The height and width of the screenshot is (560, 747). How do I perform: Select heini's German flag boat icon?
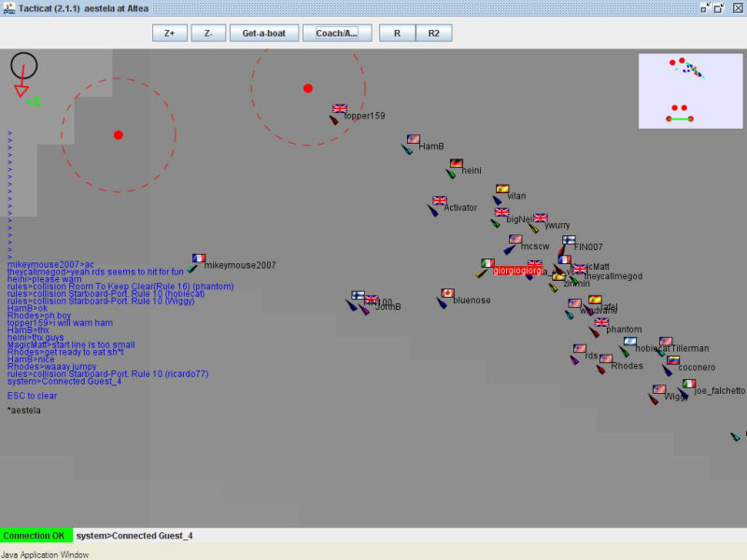click(456, 164)
